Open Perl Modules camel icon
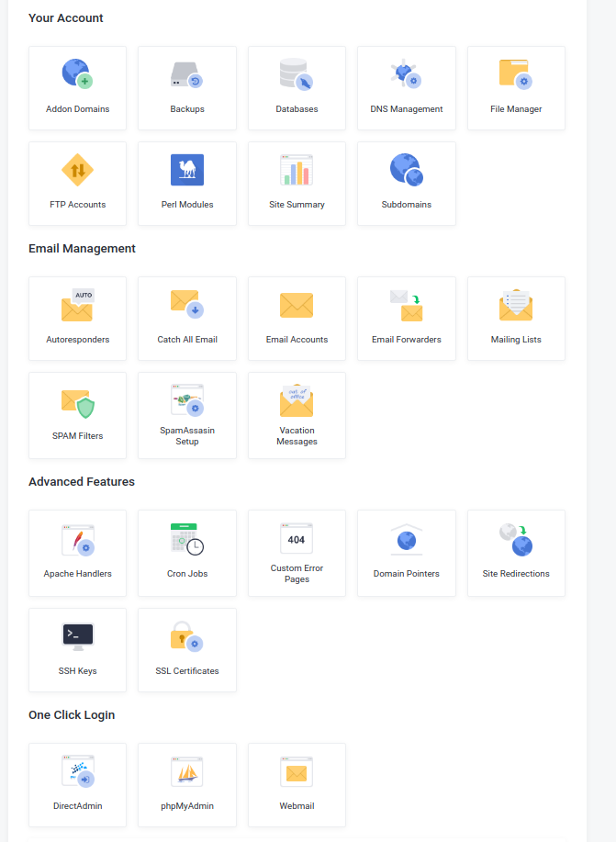The width and height of the screenshot is (616, 842). click(186, 170)
